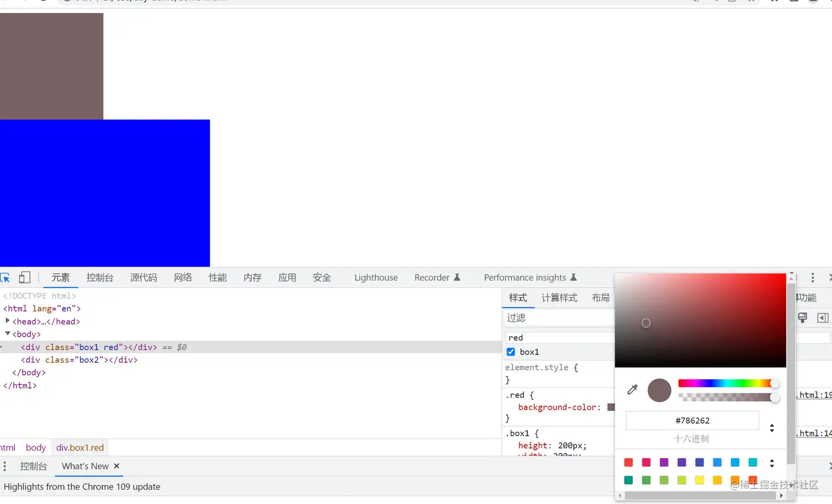Switch to the 源代码 (Sources) tab
This screenshot has height=504, width=832.
pos(144,278)
